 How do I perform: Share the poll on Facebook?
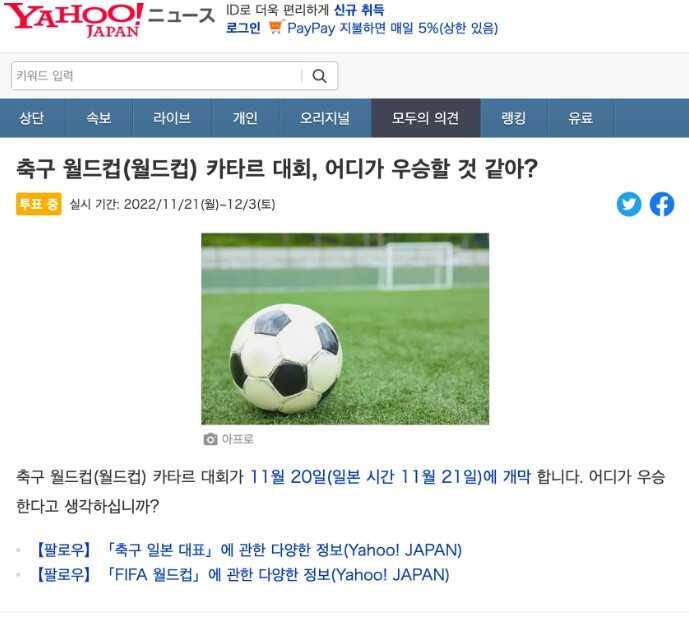(662, 204)
